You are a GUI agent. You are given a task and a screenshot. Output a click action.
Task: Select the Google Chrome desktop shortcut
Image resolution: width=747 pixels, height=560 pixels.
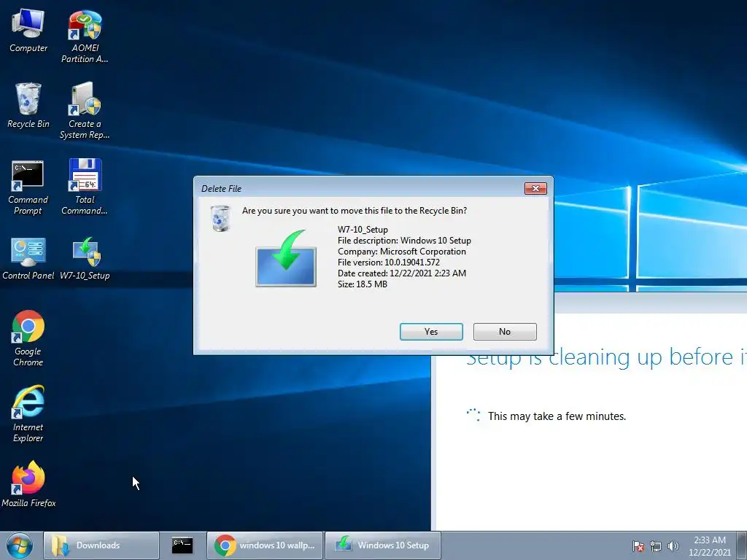28,338
